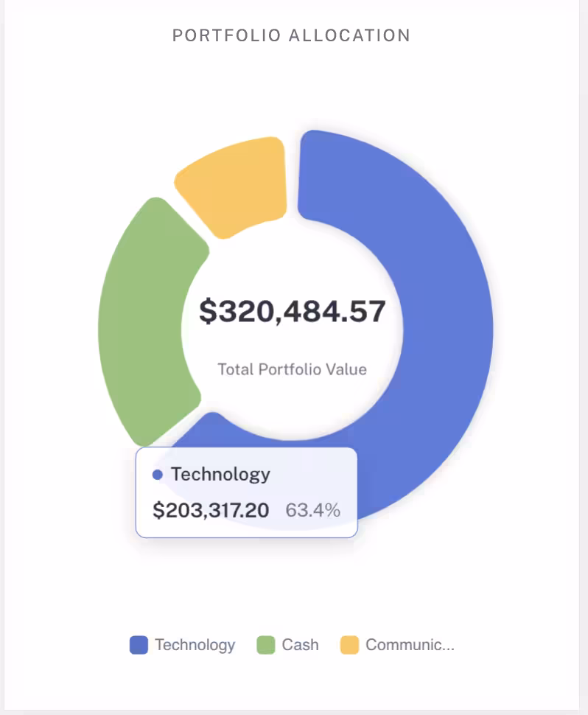Toggle the blue Technology legend swatch
The width and height of the screenshot is (588, 715).
pos(139,645)
